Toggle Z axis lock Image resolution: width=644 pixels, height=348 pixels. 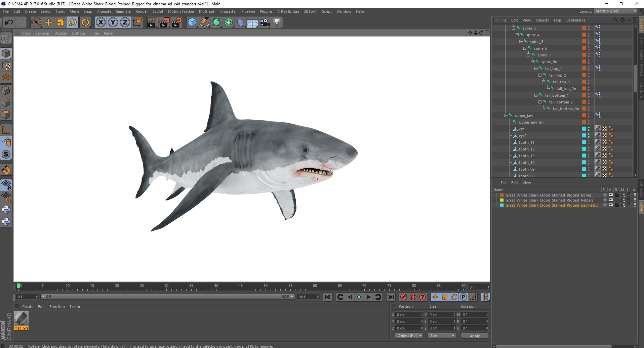point(125,23)
